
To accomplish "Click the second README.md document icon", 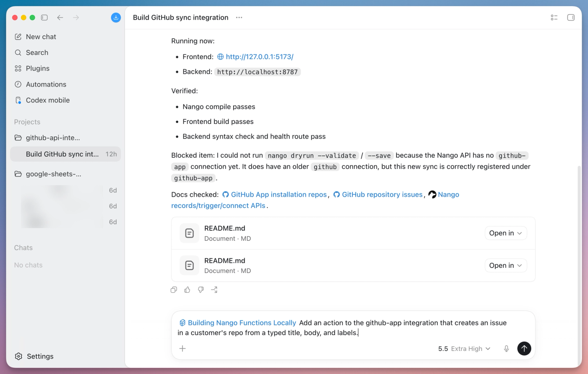I will [x=189, y=266].
